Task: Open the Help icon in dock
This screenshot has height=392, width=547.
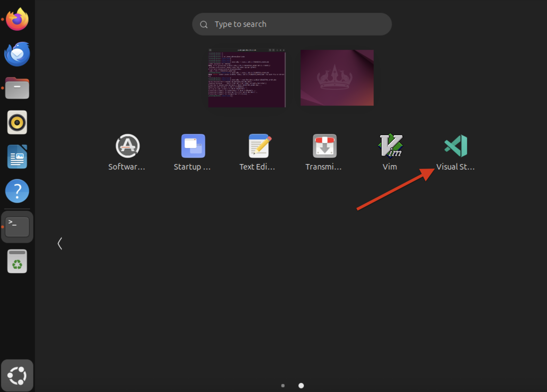Action: coord(17,191)
